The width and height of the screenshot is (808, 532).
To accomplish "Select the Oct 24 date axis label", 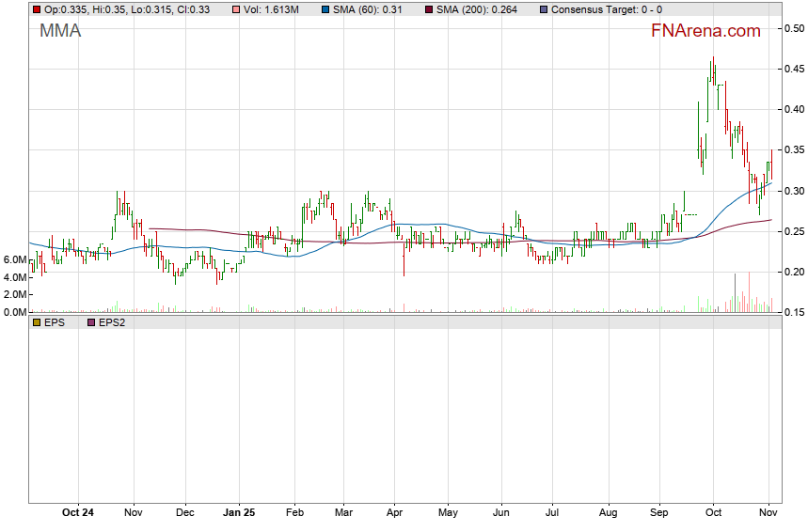I will (77, 513).
